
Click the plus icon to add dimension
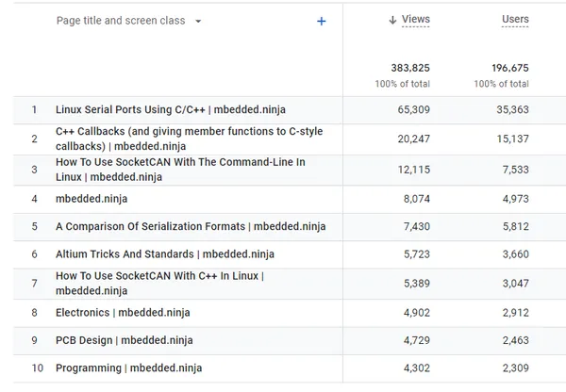click(x=321, y=22)
